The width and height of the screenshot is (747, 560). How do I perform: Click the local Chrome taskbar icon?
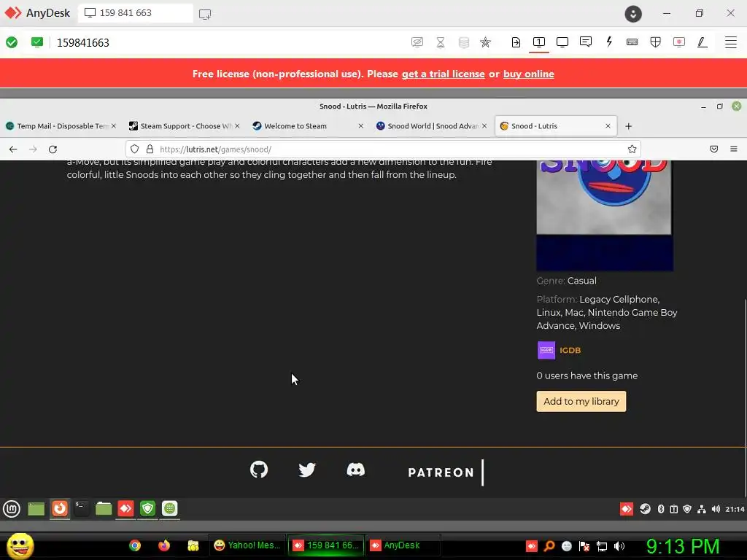pyautogui.click(x=135, y=545)
